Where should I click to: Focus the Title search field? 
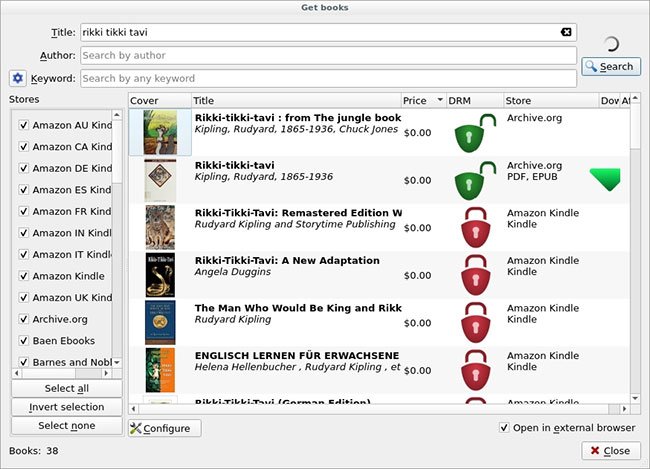pos(328,32)
